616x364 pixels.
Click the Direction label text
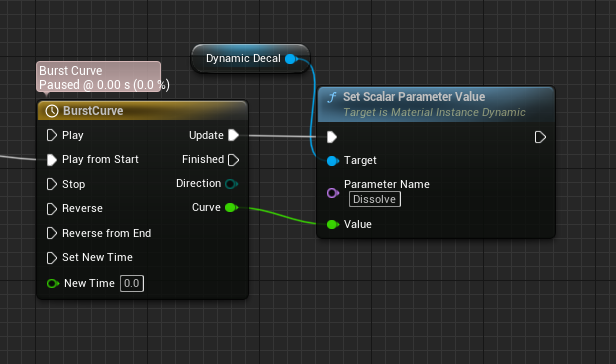click(198, 183)
